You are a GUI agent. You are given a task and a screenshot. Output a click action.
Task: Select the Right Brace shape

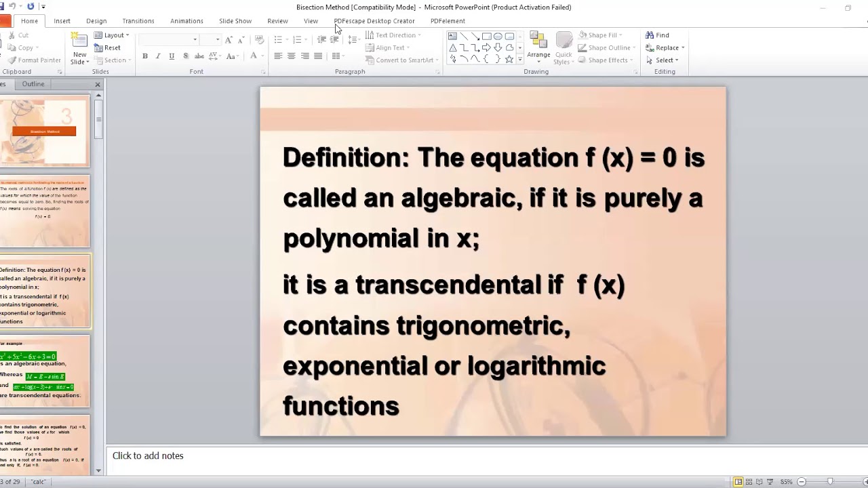coord(498,59)
